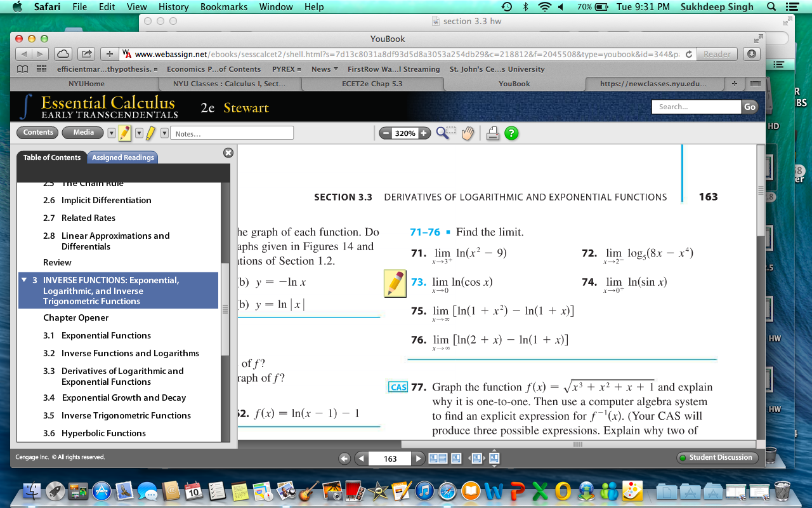Click the Contents button
812x508 pixels.
(38, 133)
